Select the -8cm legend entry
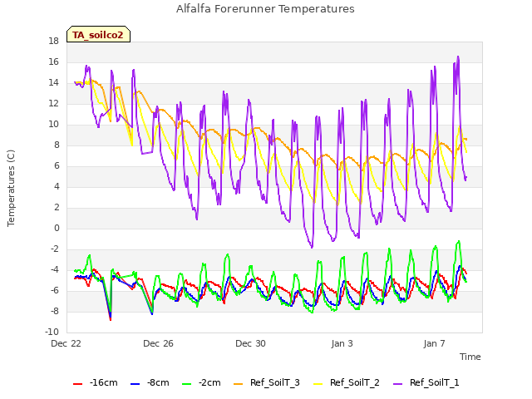 click(150, 382)
